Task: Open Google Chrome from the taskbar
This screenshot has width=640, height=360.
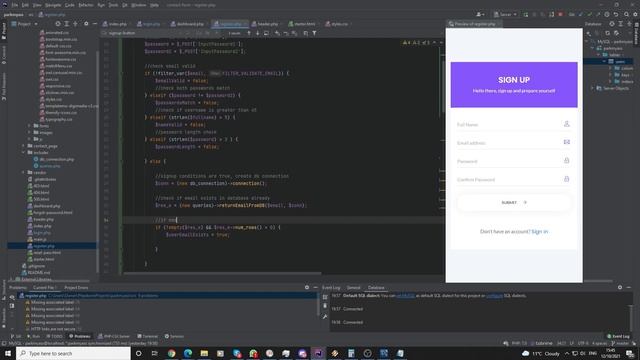Action: coord(171,353)
